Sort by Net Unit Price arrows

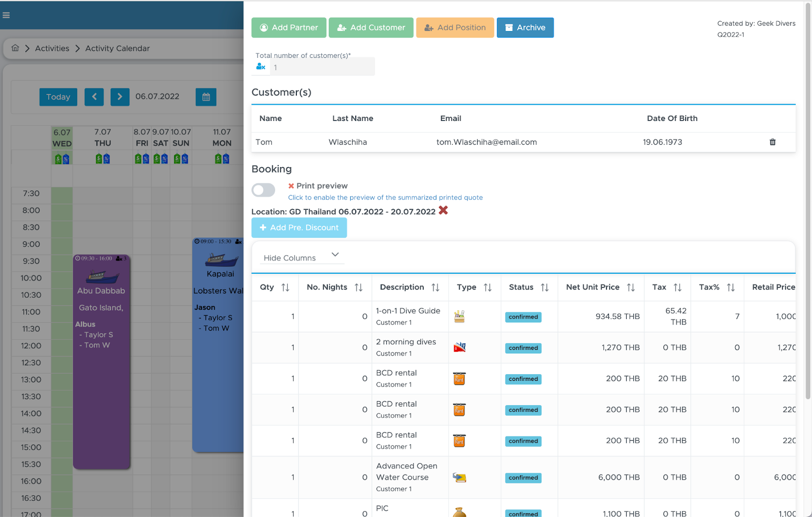tap(631, 287)
